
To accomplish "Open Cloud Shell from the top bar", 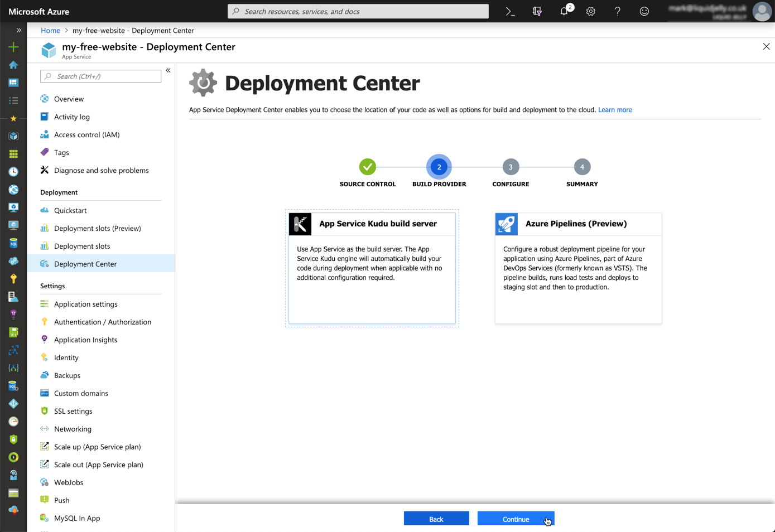I will pyautogui.click(x=510, y=11).
